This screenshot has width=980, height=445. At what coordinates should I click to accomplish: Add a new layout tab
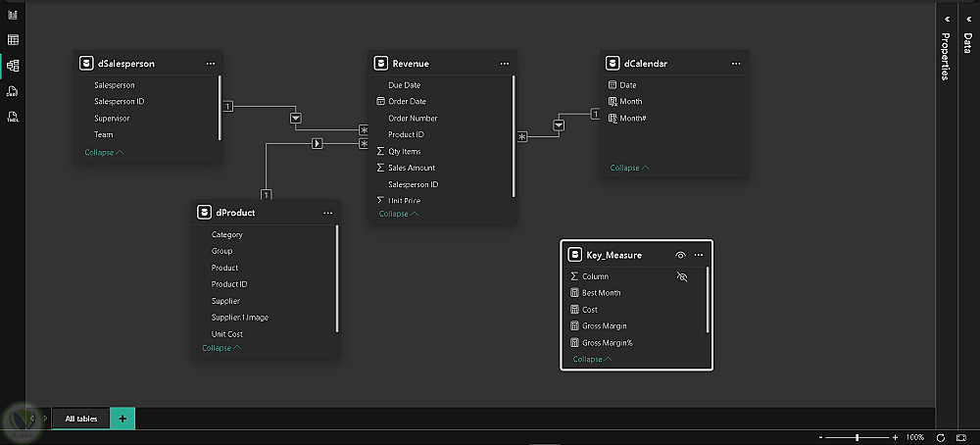pos(122,419)
